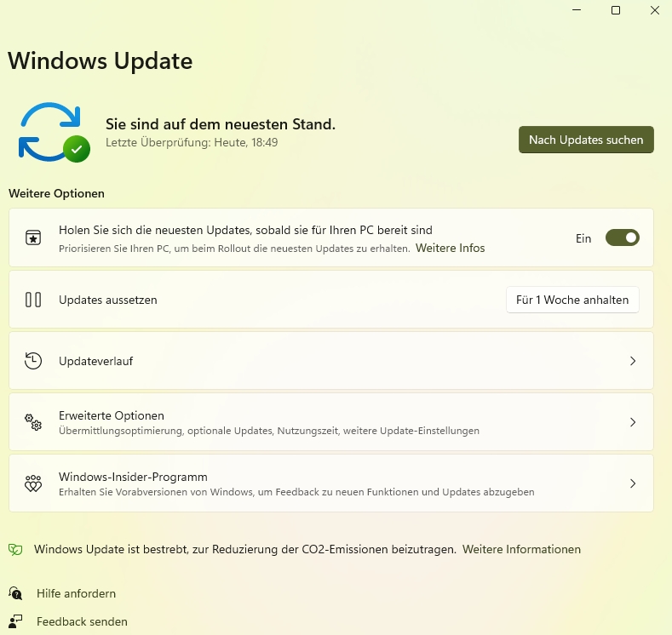Click the Windows-Insider-Programm hearts icon
The height and width of the screenshot is (635, 672).
pyautogui.click(x=33, y=483)
